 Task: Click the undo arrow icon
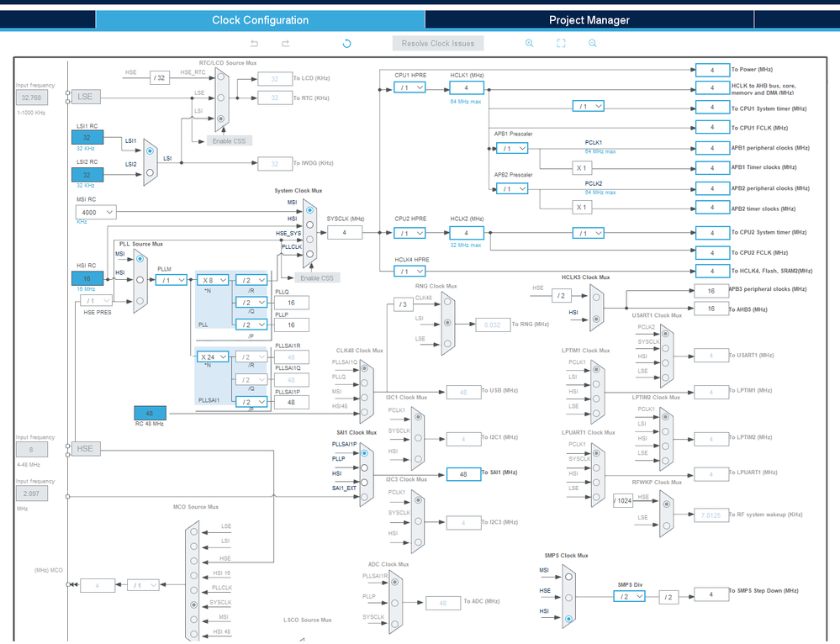pos(255,44)
